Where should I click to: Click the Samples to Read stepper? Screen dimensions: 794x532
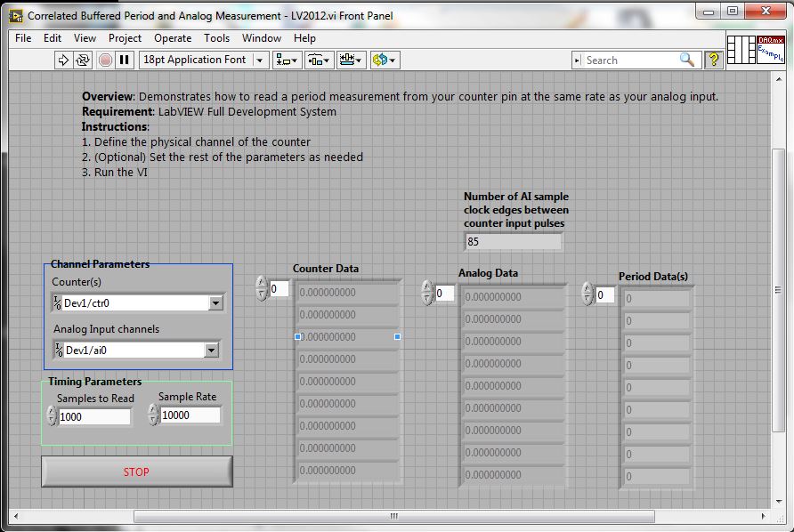pyautogui.click(x=51, y=416)
